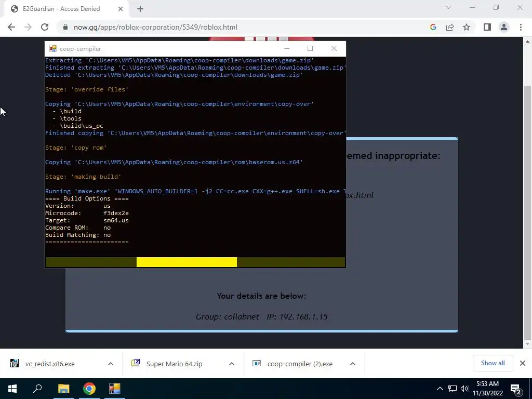The image size is (532, 399).
Task: Open the tab search chevron
Action: 448,7
